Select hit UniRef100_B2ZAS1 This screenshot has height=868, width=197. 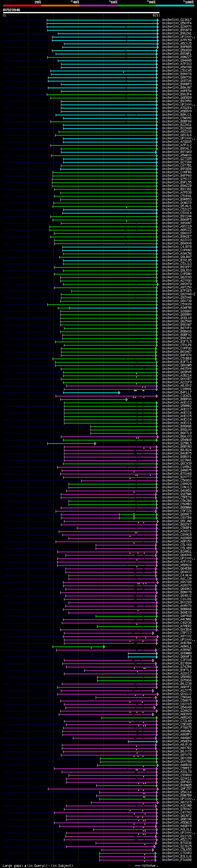tap(177, 125)
